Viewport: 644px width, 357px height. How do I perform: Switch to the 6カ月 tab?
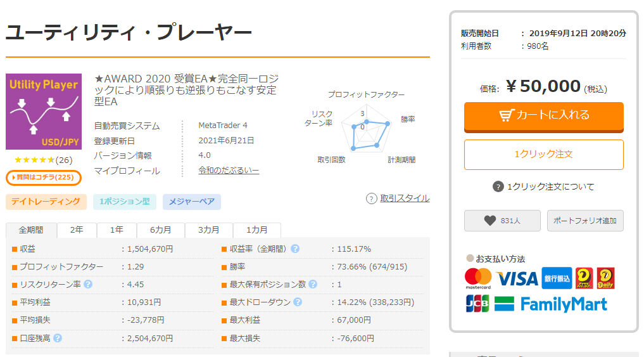tap(160, 230)
